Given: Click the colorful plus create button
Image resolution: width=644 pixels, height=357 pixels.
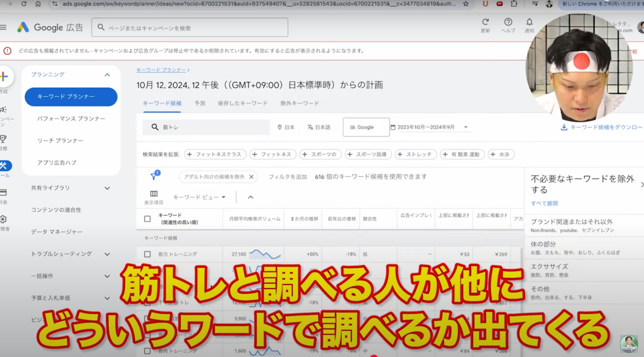Looking at the screenshot, I should [4, 76].
